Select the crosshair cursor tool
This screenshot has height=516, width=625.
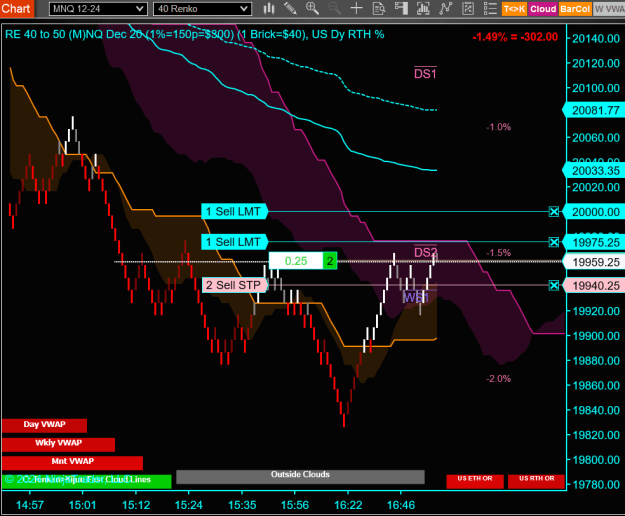[x=356, y=8]
